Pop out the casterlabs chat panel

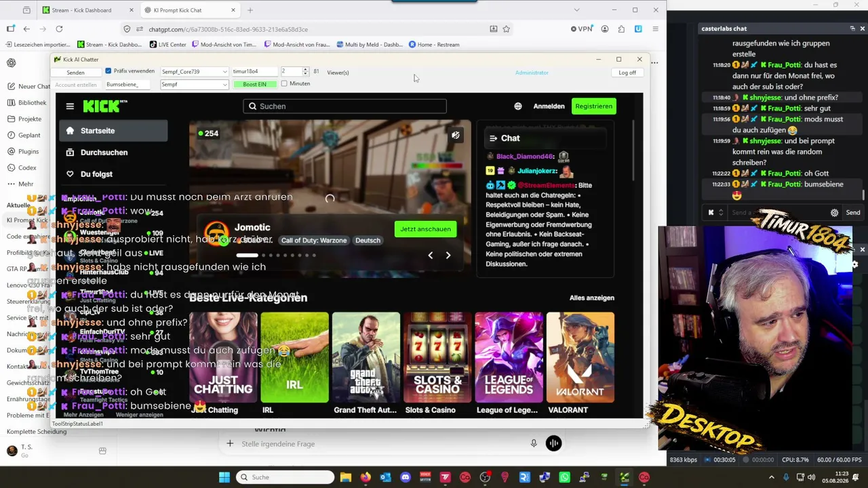pos(852,28)
